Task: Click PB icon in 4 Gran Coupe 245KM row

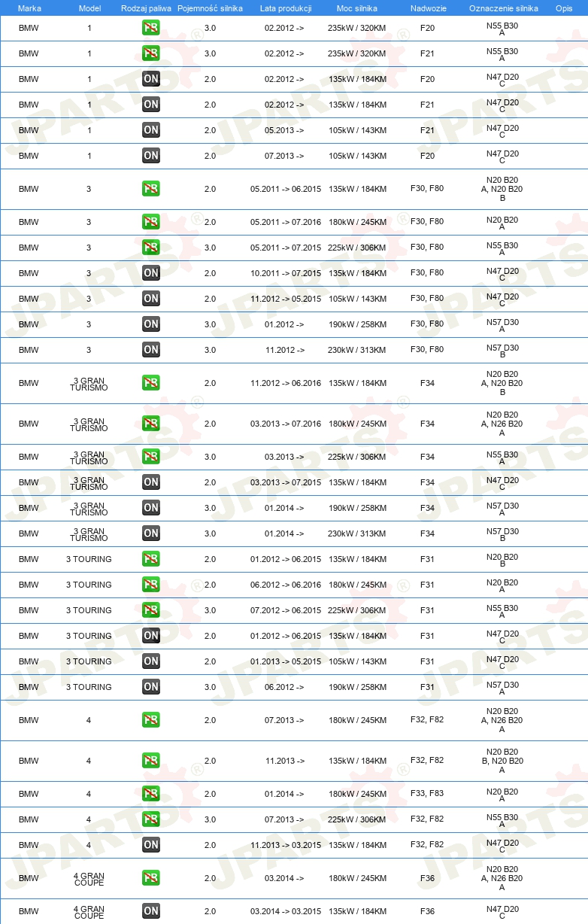Action: click(x=151, y=878)
